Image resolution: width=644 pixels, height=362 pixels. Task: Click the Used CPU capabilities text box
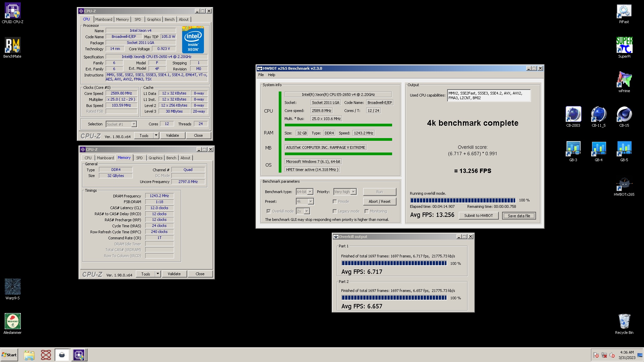(489, 96)
